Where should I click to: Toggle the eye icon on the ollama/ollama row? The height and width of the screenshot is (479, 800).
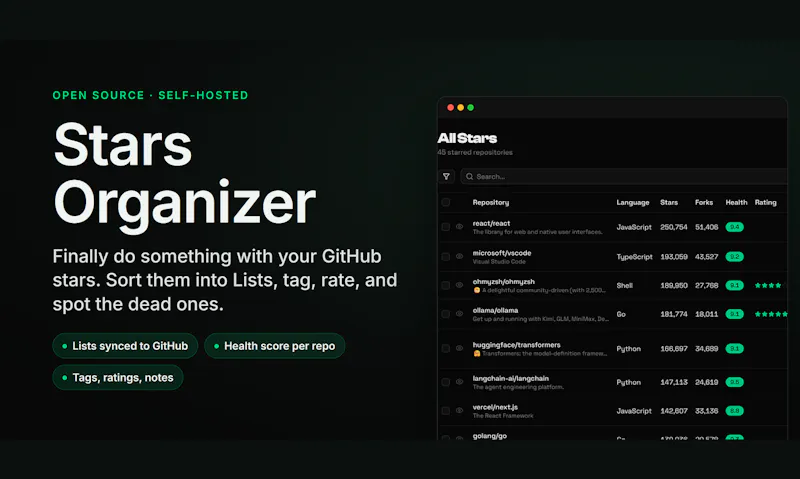pyautogui.click(x=460, y=314)
